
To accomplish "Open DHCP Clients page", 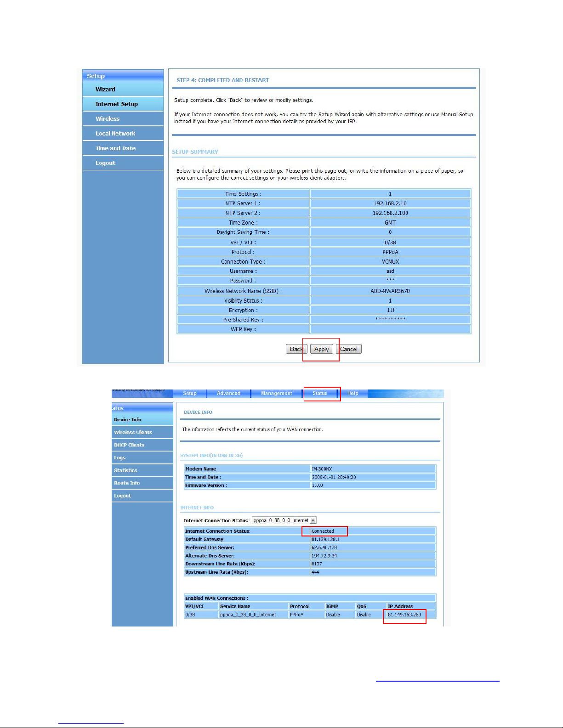I will tap(129, 445).
